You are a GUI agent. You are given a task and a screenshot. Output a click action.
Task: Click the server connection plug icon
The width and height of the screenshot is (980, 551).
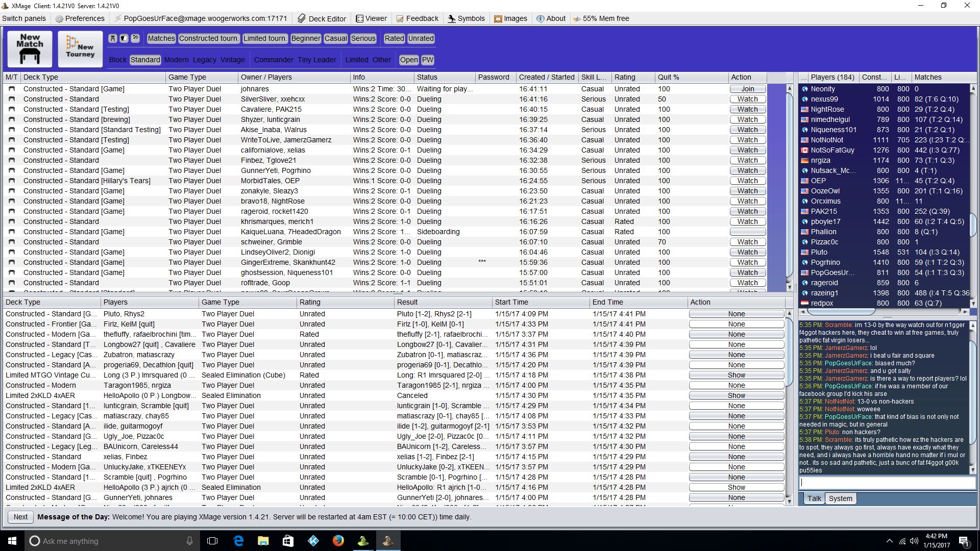(118, 18)
